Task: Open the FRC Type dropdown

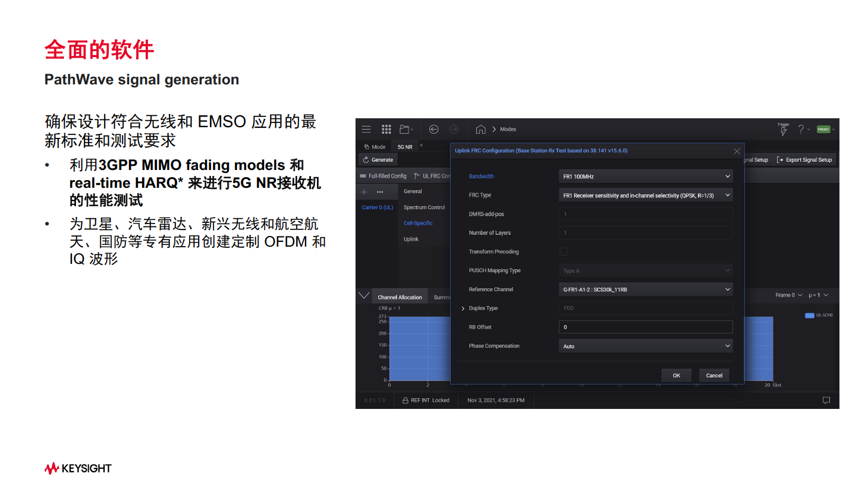Action: (645, 195)
